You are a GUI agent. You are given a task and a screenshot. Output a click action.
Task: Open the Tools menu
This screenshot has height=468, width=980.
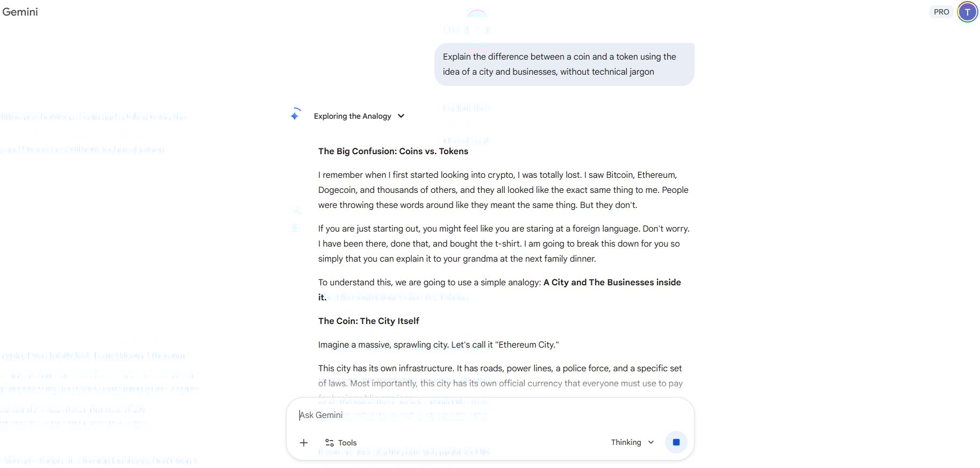pyautogui.click(x=341, y=443)
